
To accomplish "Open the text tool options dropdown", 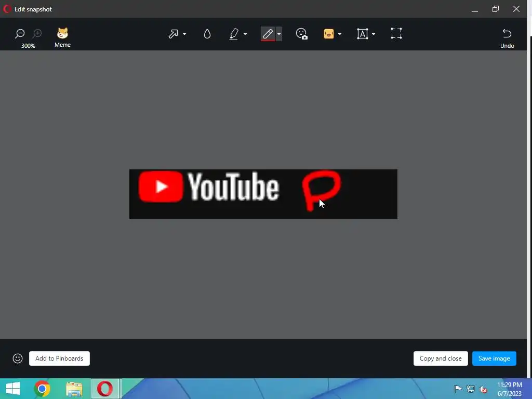I will (x=374, y=34).
